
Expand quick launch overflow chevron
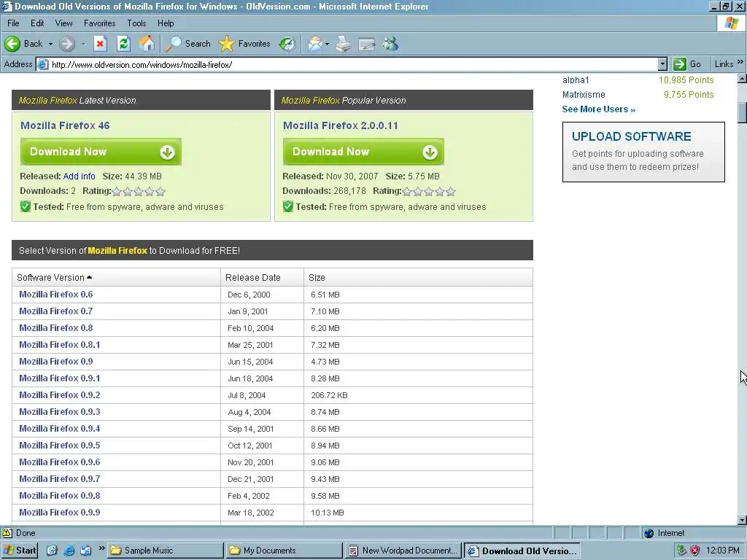(x=101, y=548)
